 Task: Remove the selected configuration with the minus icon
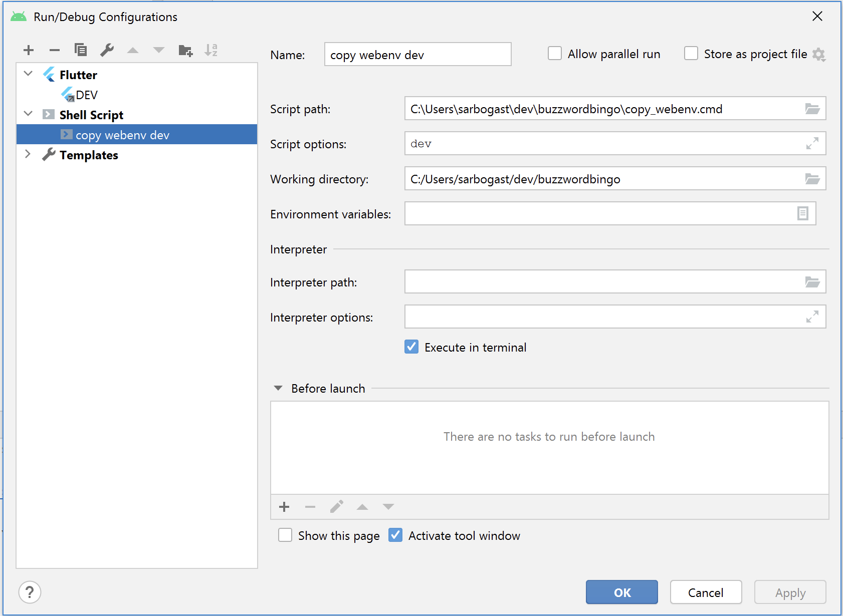[55, 50]
